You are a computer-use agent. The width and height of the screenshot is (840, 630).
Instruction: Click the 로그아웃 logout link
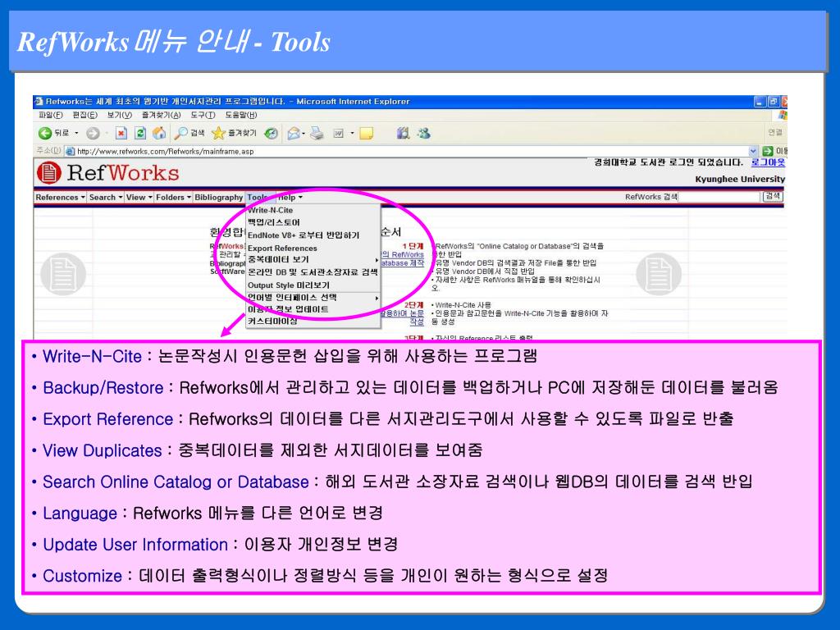(768, 162)
